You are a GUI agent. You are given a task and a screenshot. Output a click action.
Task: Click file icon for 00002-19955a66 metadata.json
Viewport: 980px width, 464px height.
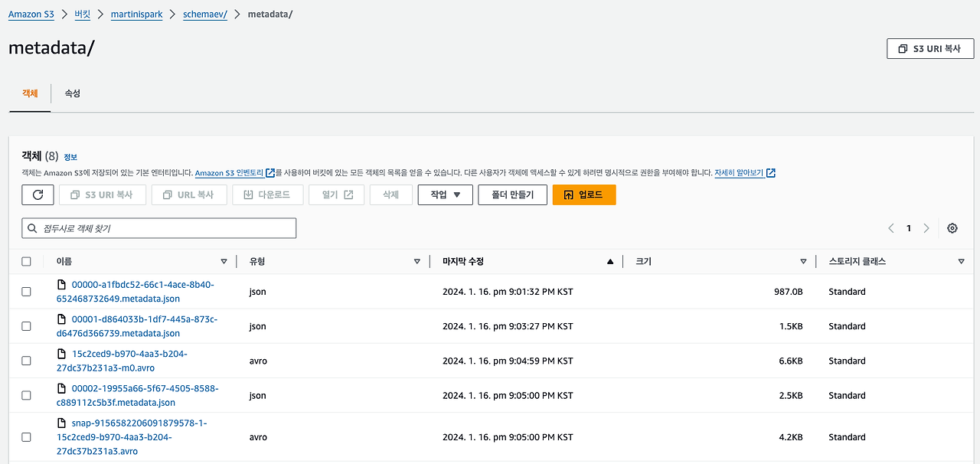62,387
